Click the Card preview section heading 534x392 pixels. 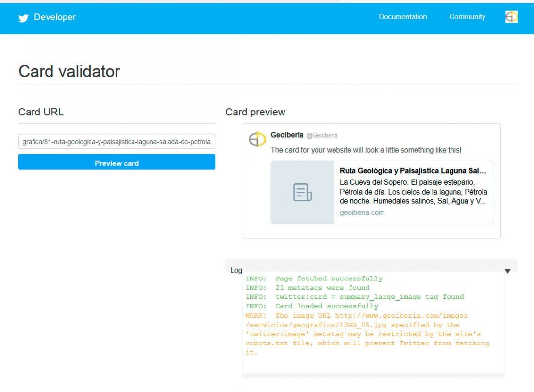click(255, 112)
